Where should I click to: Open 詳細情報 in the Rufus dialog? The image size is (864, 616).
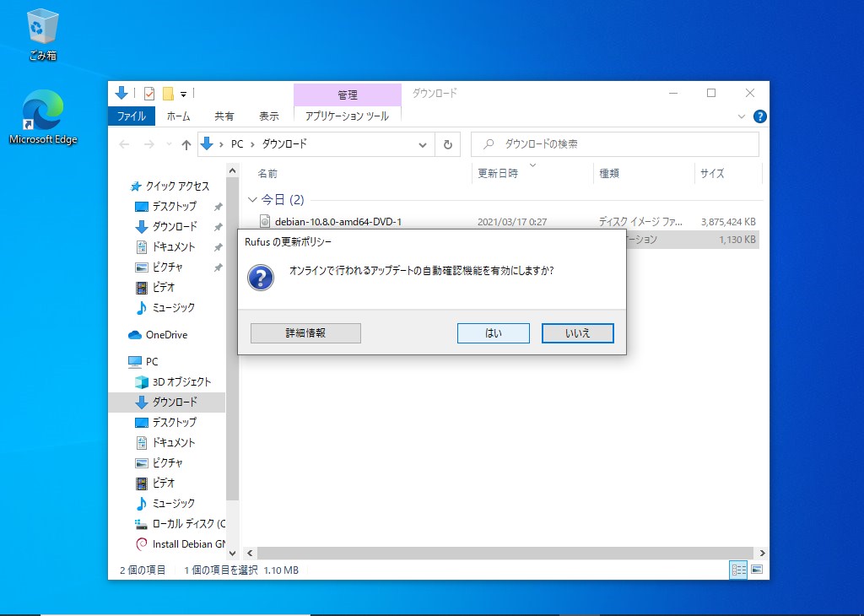(305, 333)
